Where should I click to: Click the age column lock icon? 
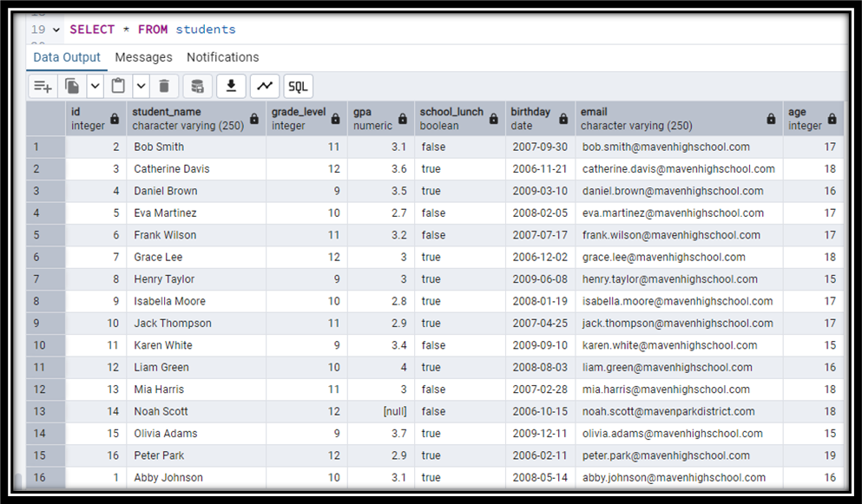[x=832, y=119]
